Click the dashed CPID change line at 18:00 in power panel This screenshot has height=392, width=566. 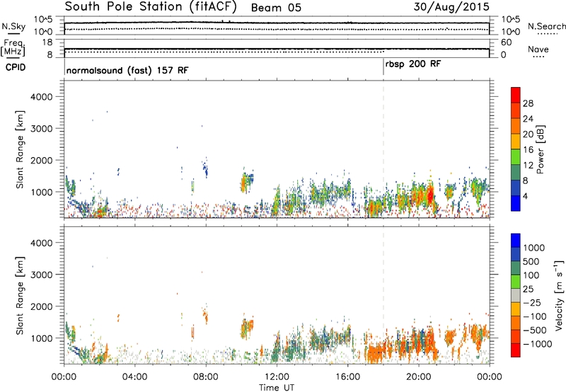coord(383,149)
